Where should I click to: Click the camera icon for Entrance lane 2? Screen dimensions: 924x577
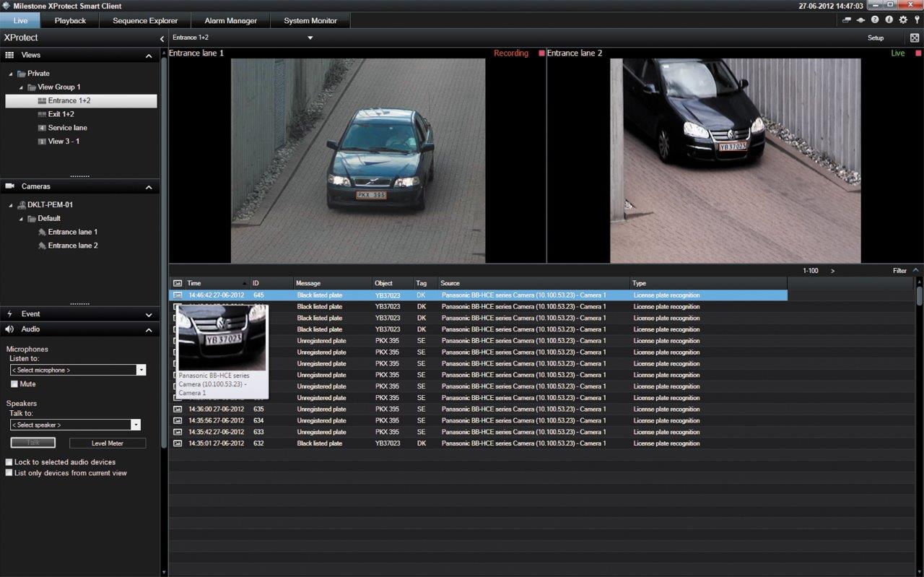(x=42, y=246)
